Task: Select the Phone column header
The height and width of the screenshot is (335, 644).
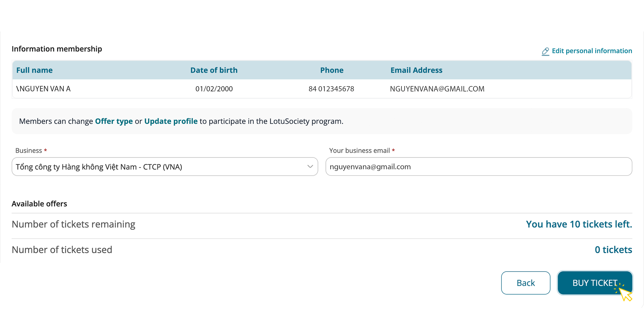Action: click(331, 70)
